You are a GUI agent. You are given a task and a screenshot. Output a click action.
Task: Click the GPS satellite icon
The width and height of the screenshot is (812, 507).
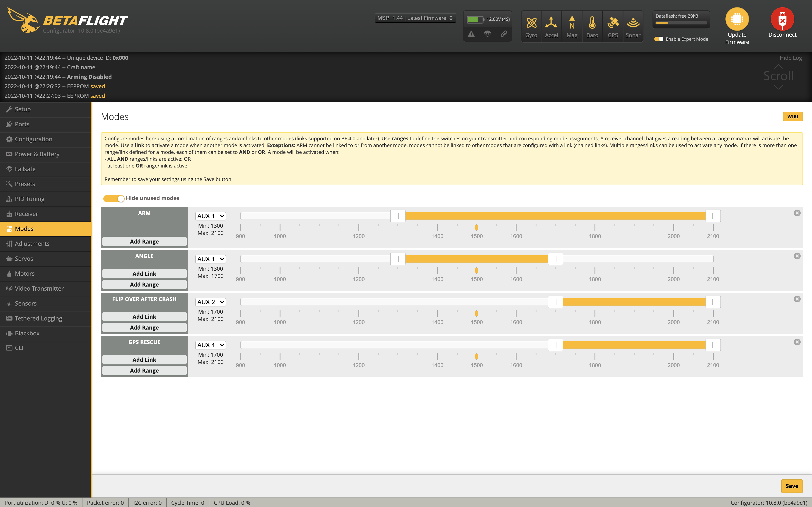tap(613, 23)
